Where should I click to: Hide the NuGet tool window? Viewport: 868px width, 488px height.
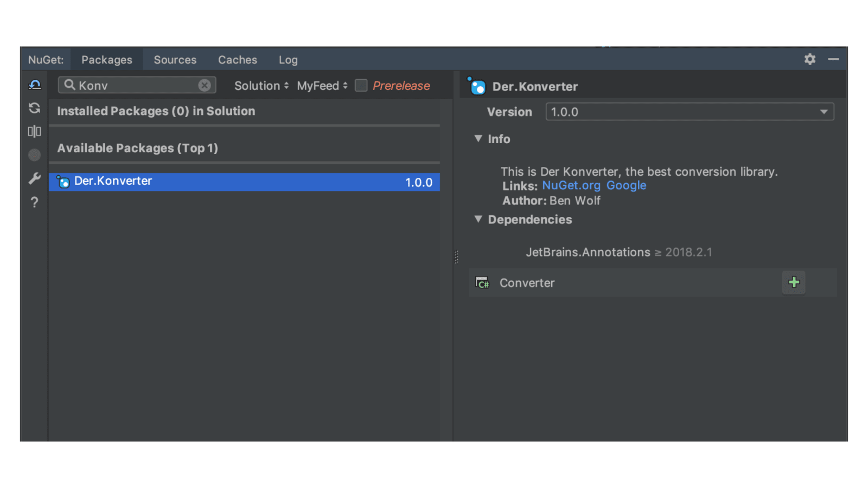[x=833, y=59]
